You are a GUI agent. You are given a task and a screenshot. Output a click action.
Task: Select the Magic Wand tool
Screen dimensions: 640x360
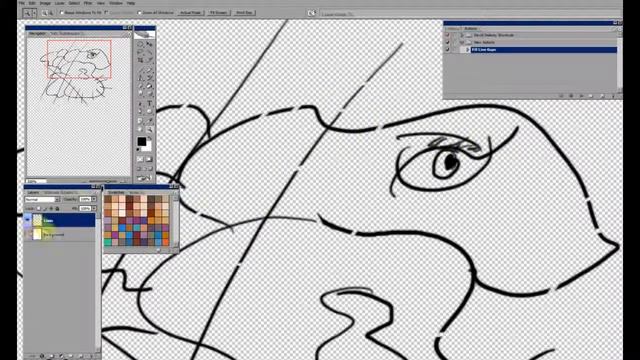149,52
